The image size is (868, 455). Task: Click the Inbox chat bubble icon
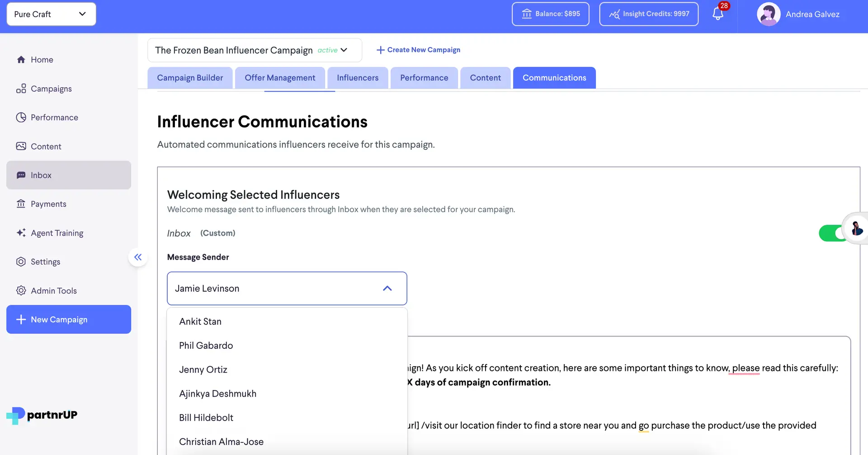pos(21,175)
